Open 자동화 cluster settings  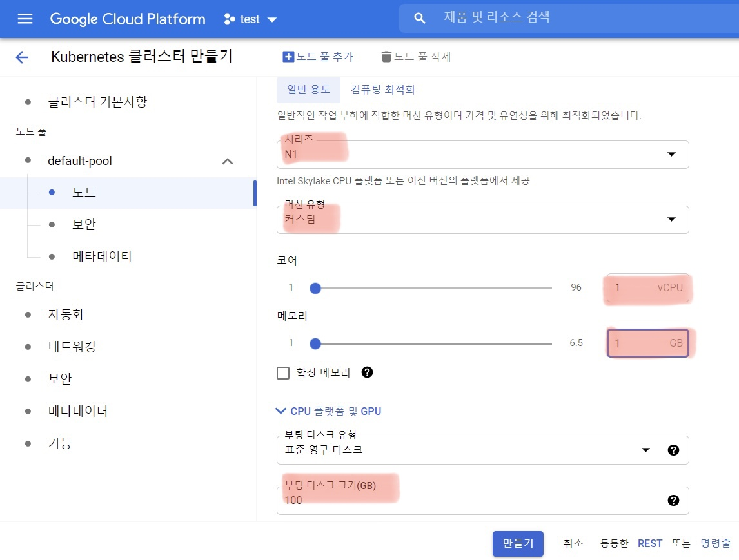tap(66, 314)
